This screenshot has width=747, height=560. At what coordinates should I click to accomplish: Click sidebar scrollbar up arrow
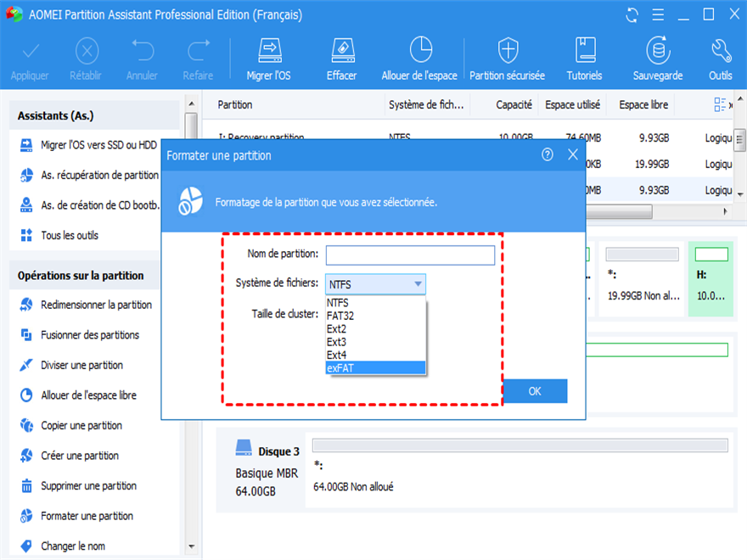192,104
